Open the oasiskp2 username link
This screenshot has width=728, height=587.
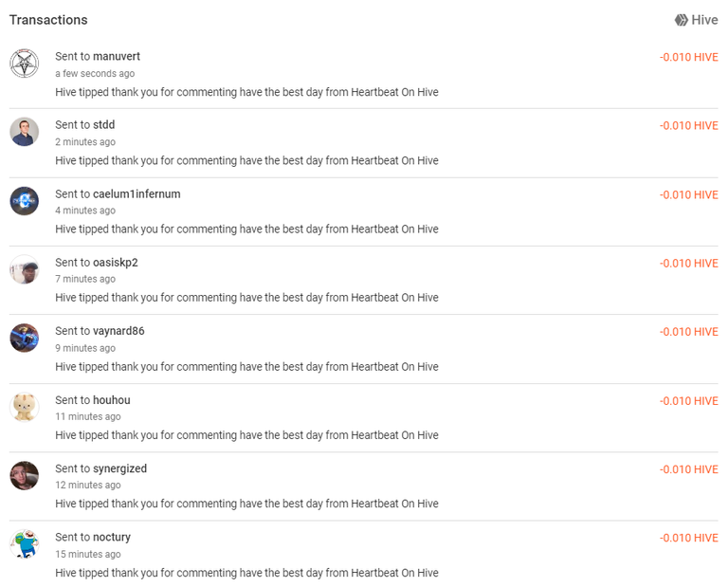(x=116, y=263)
